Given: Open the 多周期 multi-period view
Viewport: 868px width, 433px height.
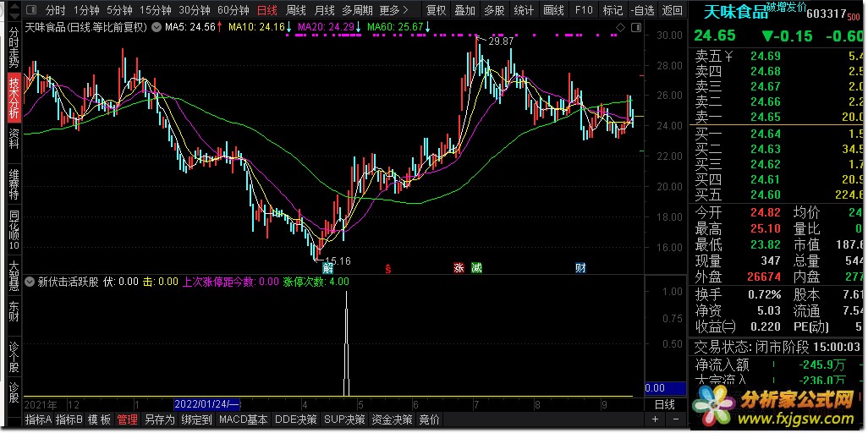Looking at the screenshot, I should 357,10.
